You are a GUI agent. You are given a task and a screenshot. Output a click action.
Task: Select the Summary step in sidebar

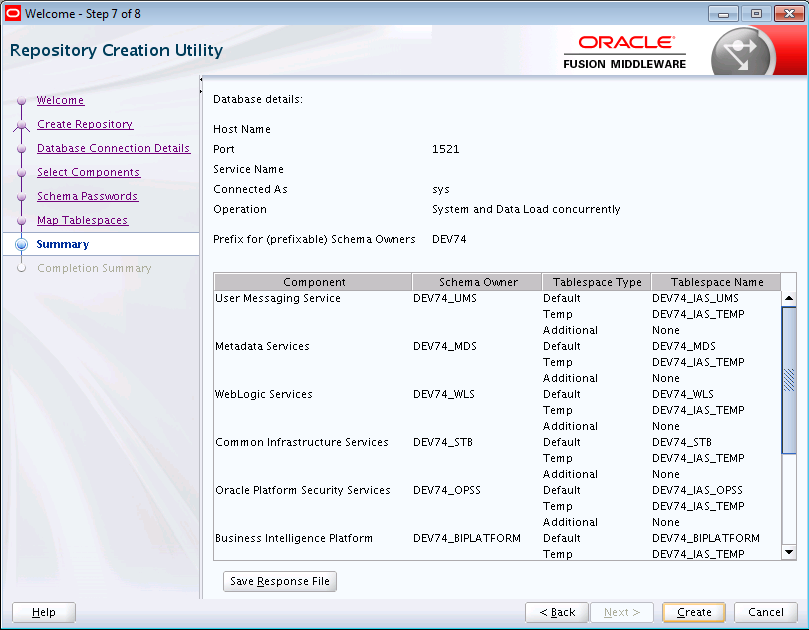pos(63,245)
